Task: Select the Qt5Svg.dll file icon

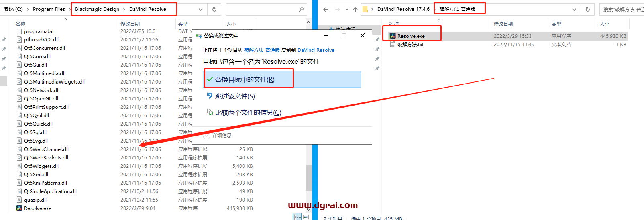Action: [x=19, y=141]
